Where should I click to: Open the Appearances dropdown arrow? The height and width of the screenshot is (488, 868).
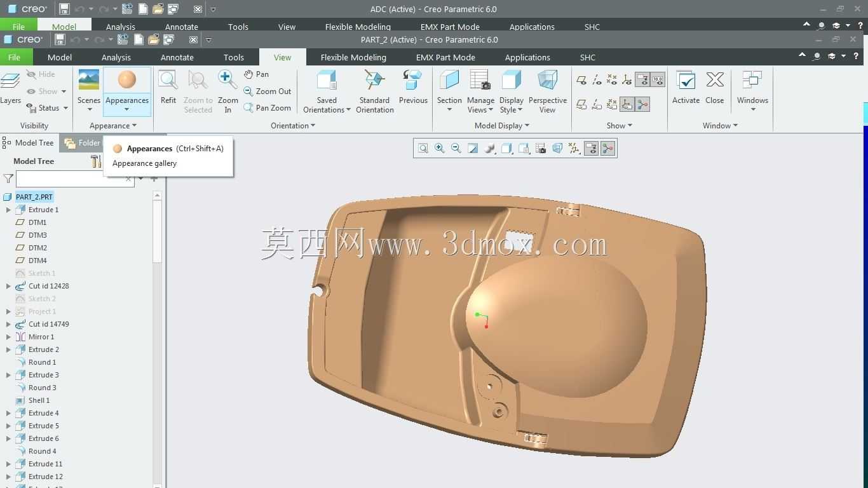(x=126, y=109)
